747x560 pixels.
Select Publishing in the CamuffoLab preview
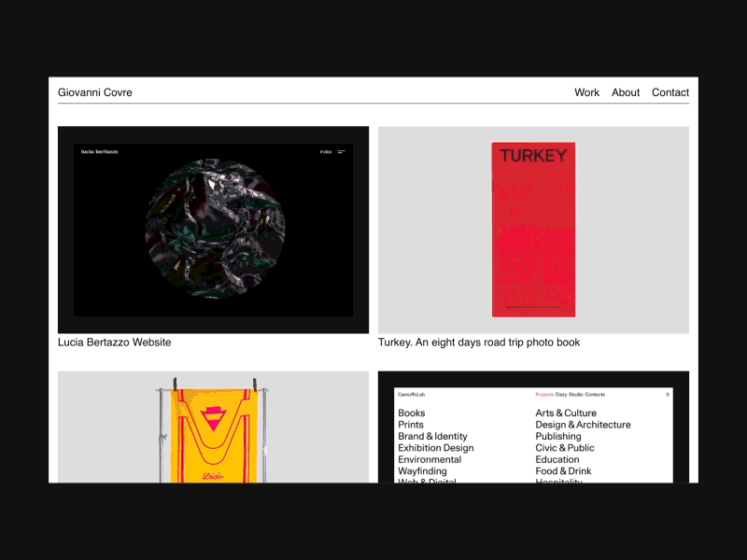[558, 436]
